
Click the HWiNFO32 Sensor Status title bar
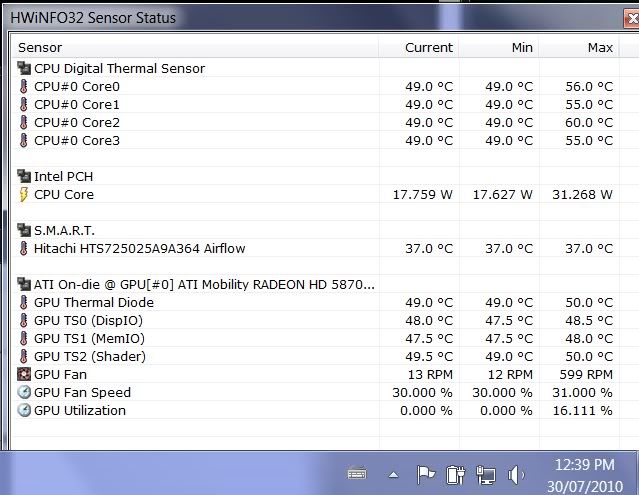pyautogui.click(x=314, y=18)
